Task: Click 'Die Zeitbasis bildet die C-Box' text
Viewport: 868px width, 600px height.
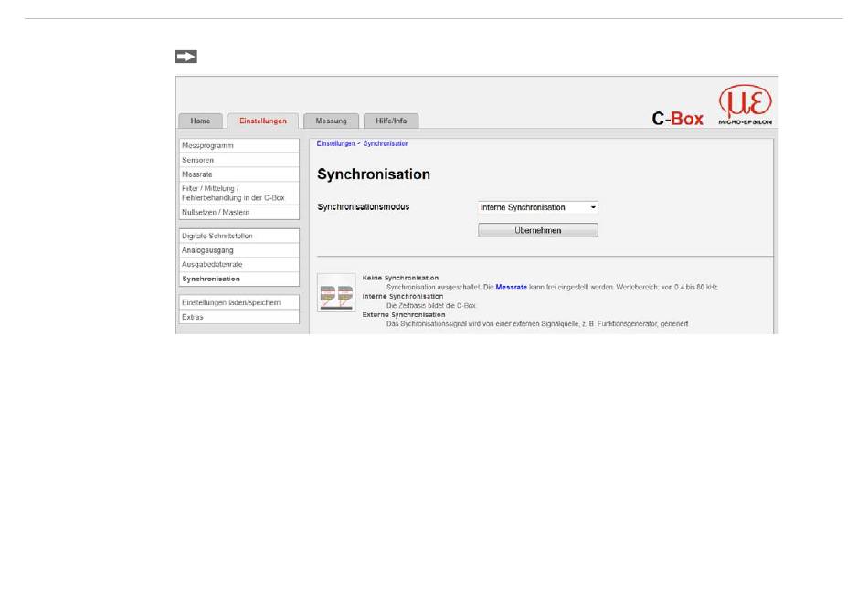Action: [x=431, y=306]
